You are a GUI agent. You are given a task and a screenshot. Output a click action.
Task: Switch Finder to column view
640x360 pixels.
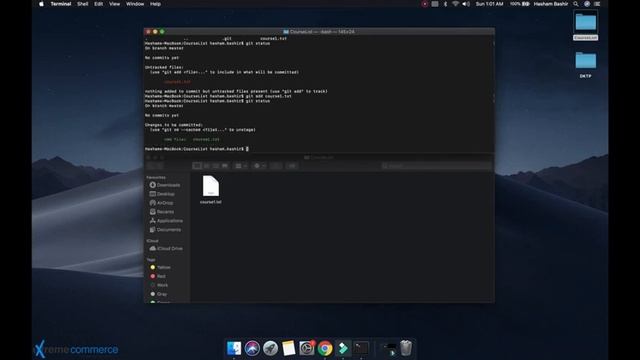[216, 166]
